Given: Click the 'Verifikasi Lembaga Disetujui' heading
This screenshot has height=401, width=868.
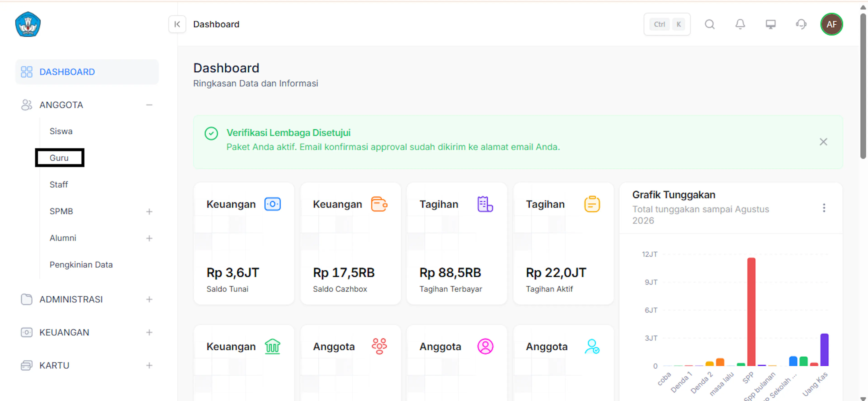Looking at the screenshot, I should click(x=288, y=133).
